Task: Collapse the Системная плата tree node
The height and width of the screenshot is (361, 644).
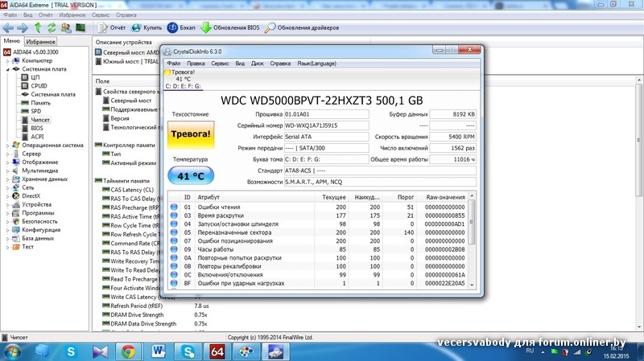Action: pos(8,69)
